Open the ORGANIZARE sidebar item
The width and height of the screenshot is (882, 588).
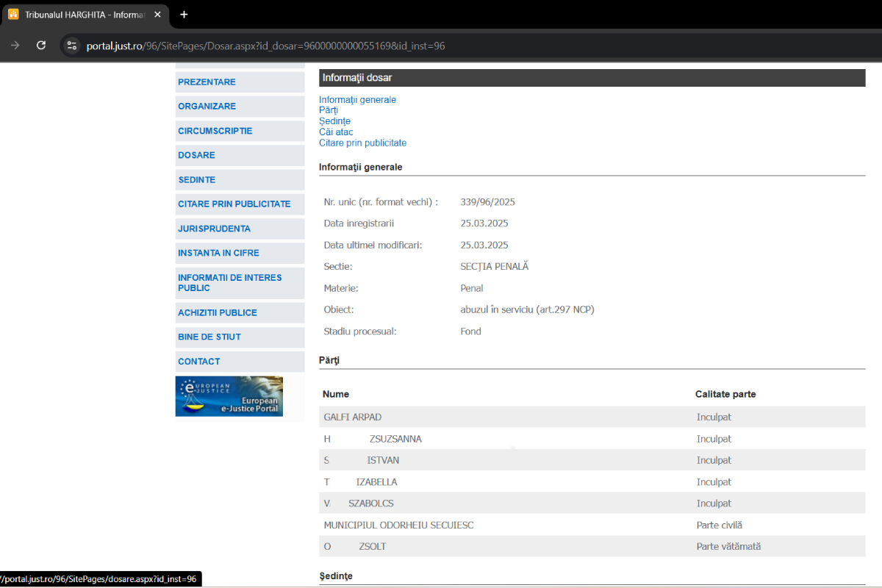[207, 107]
